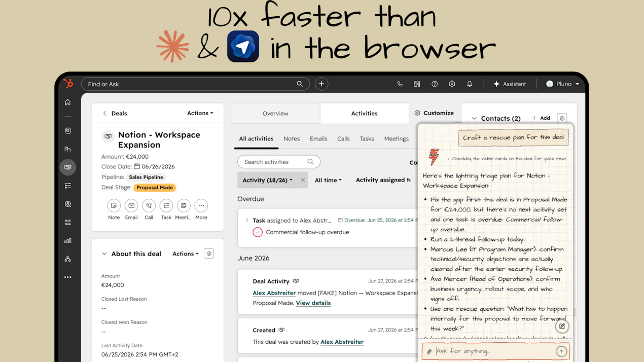Switch to the Activities tab
Image resolution: width=644 pixels, height=362 pixels.
point(364,114)
